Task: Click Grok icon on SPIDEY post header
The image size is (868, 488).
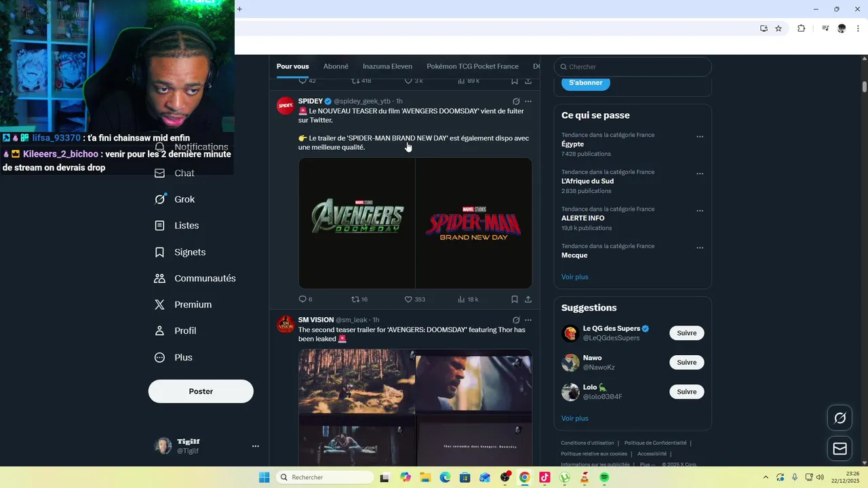Action: coord(516,101)
